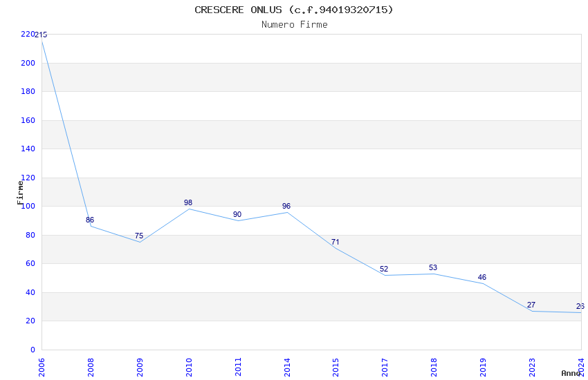Click the Anno axis title
Viewport: 588px width, 380px height.
571,373
